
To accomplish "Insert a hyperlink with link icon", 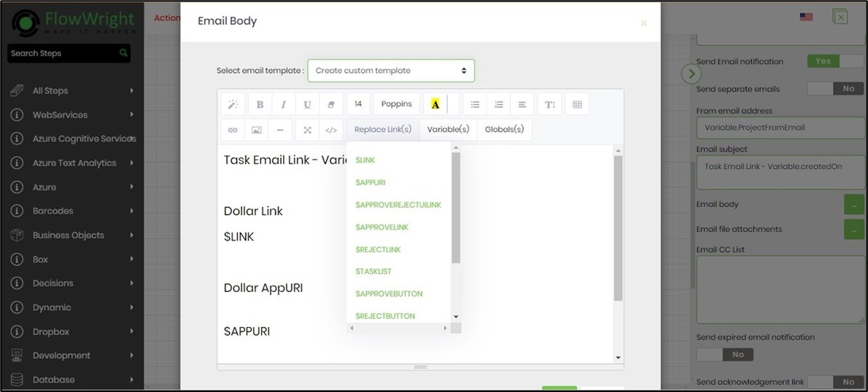I will [x=233, y=130].
